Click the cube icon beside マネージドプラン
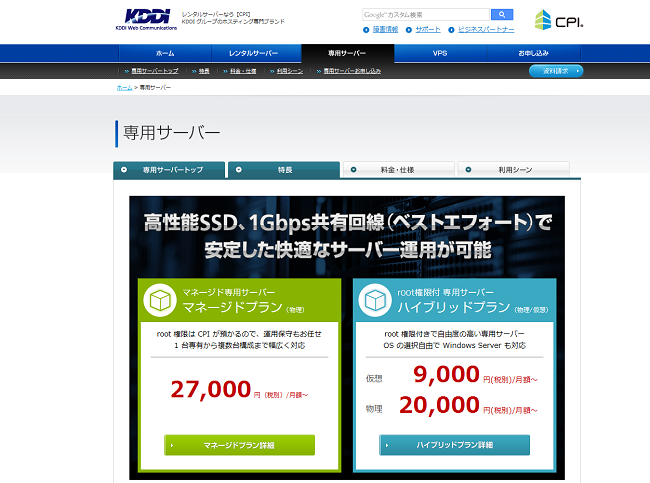This screenshot has height=483, width=650. [160, 300]
